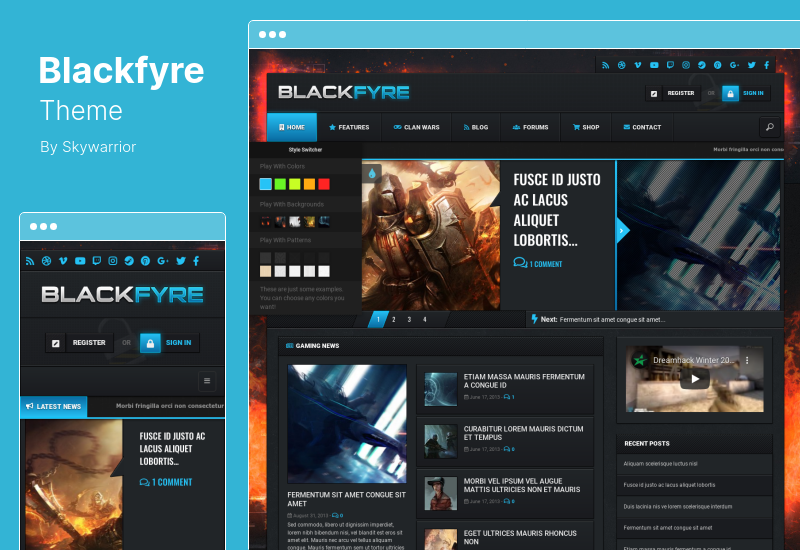Select the red color swatch
This screenshot has height=550, width=800.
(324, 184)
